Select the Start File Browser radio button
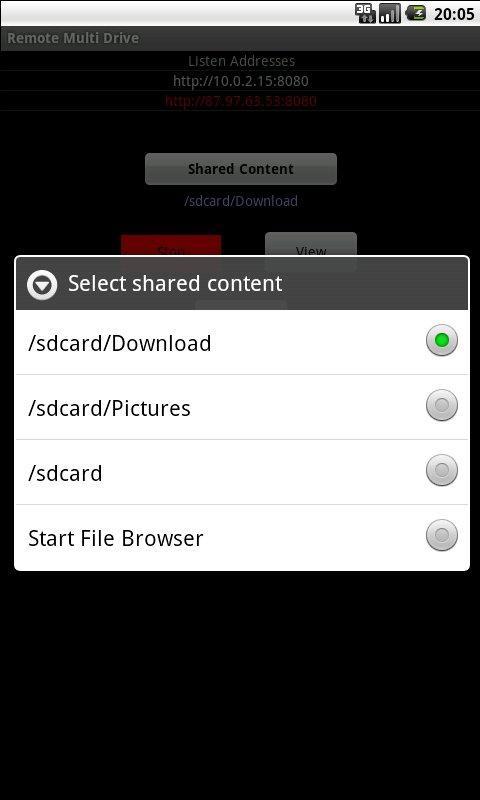The image size is (480, 800). [x=442, y=535]
